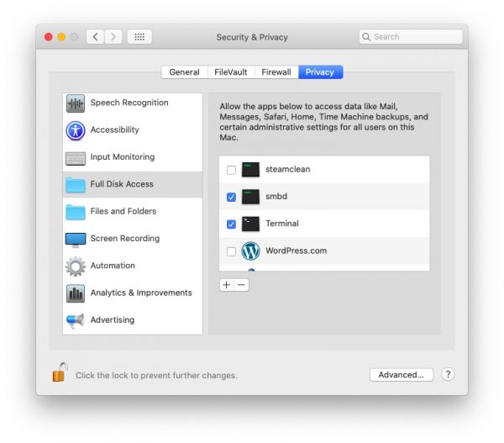Open Screen Recording monitor icon

coord(76,239)
